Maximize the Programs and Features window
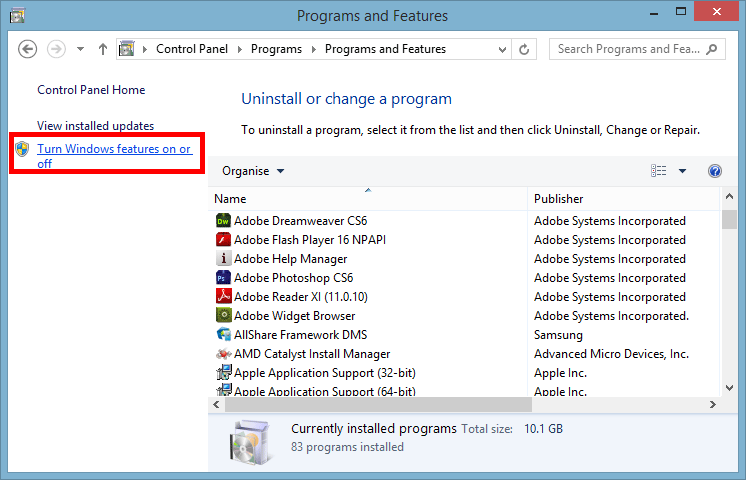Viewport: 746px width, 480px height. 681,11
